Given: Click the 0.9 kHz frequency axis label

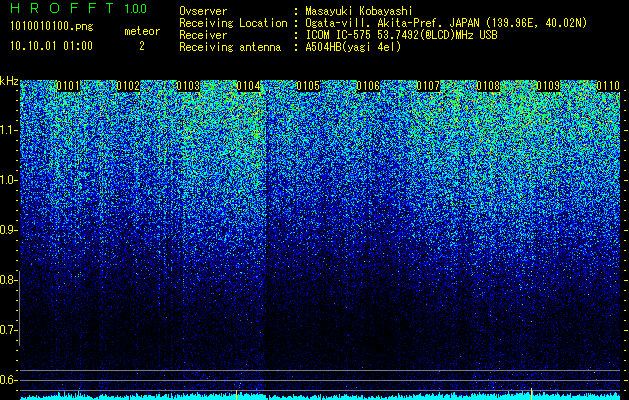Looking at the screenshot, I should pyautogui.click(x=8, y=230).
